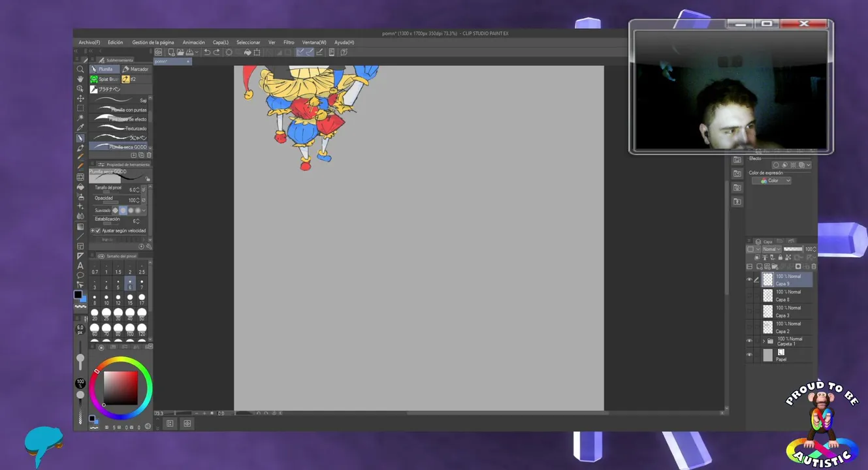This screenshot has height=470, width=868.
Task: Toggle visibility of Capa 2 layer
Action: (x=749, y=326)
